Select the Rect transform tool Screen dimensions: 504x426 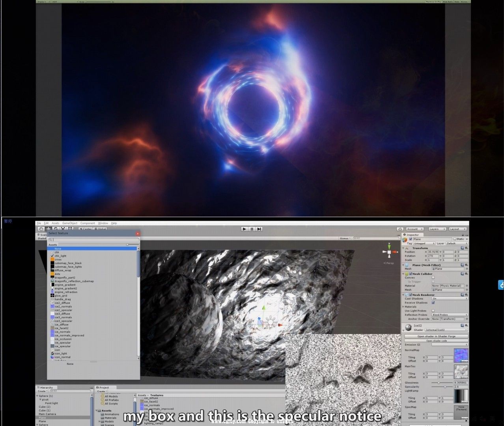(70, 229)
